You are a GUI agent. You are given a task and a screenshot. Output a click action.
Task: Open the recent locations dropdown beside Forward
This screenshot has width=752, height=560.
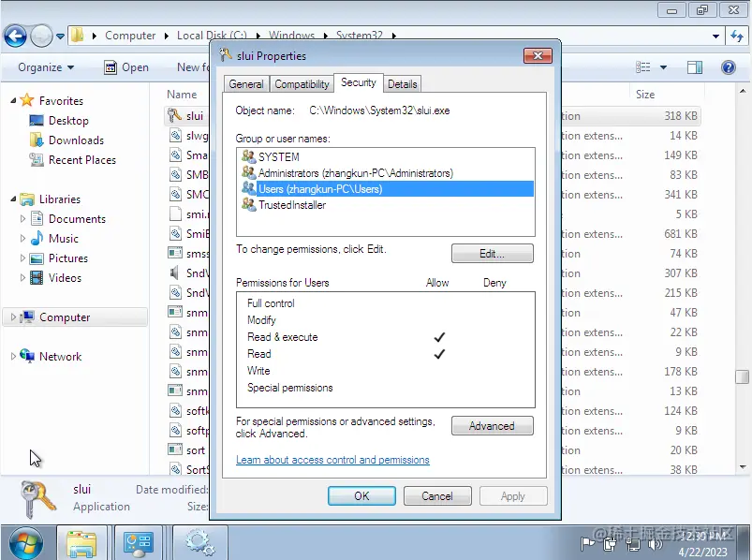[x=61, y=36]
